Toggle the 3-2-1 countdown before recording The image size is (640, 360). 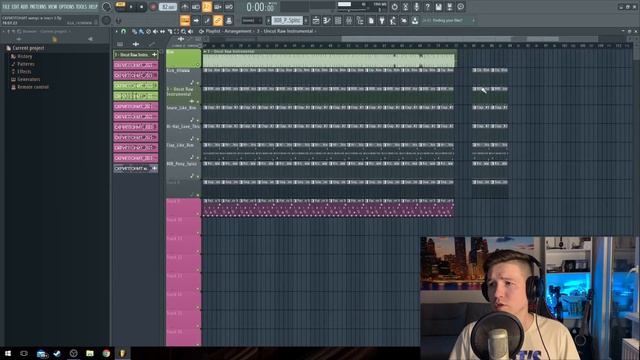[207, 7]
